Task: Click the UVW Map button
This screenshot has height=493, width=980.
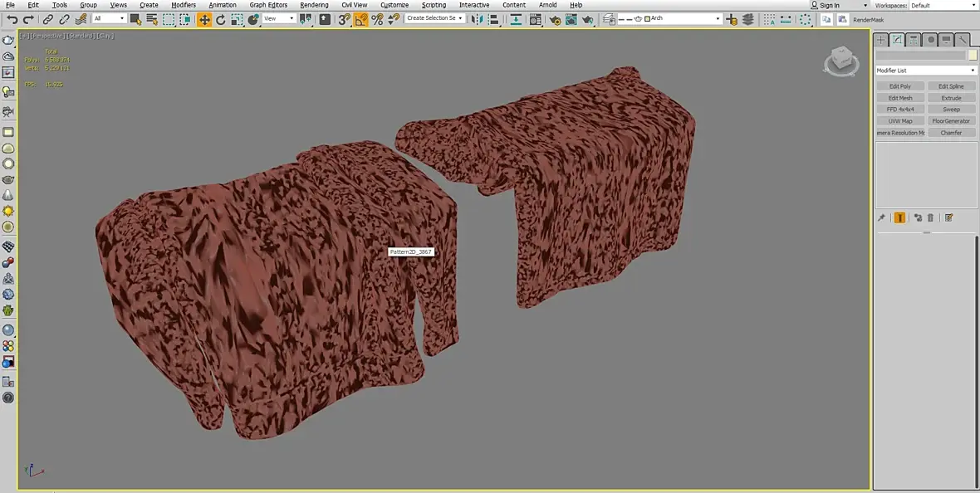Action: pyautogui.click(x=900, y=120)
